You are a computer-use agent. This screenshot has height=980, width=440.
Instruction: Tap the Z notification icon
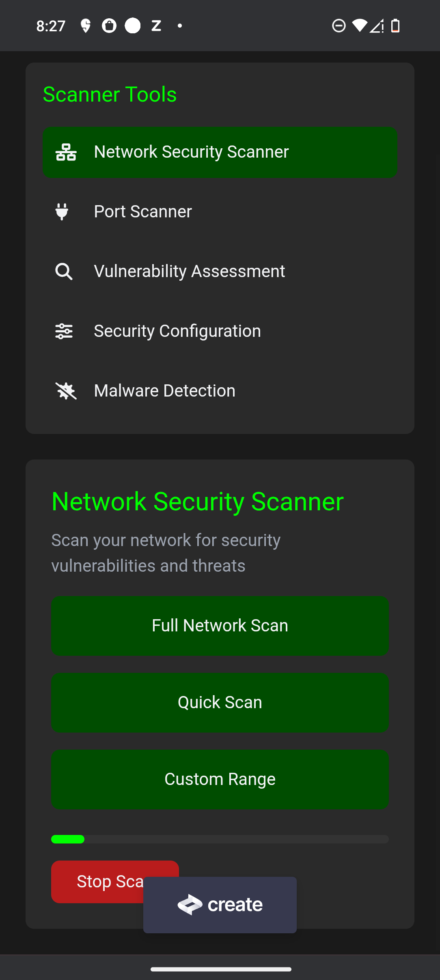click(x=156, y=26)
